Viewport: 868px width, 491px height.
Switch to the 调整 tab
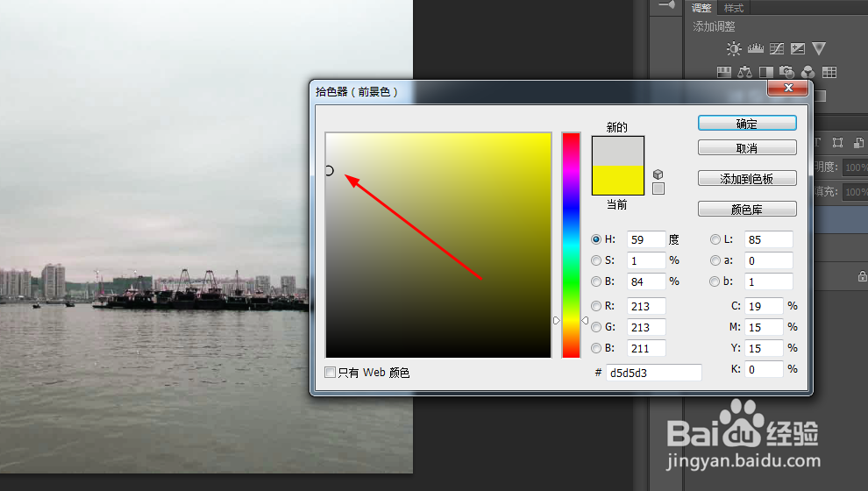701,8
